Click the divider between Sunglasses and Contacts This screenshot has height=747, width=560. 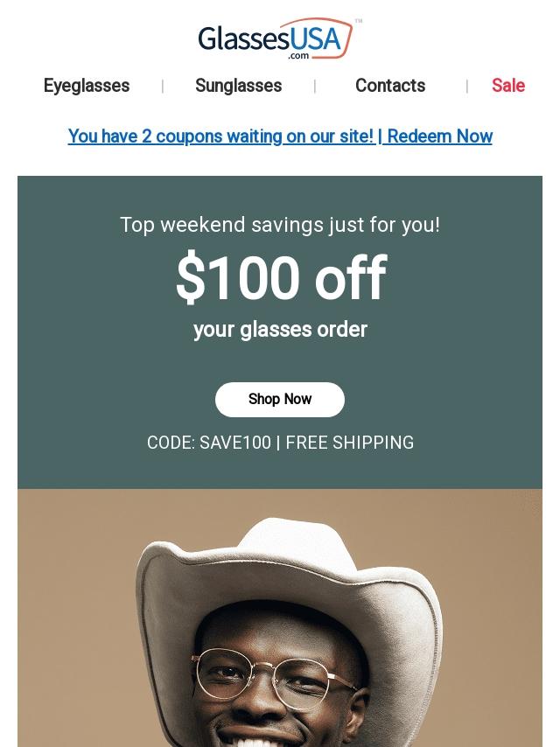pos(315,86)
